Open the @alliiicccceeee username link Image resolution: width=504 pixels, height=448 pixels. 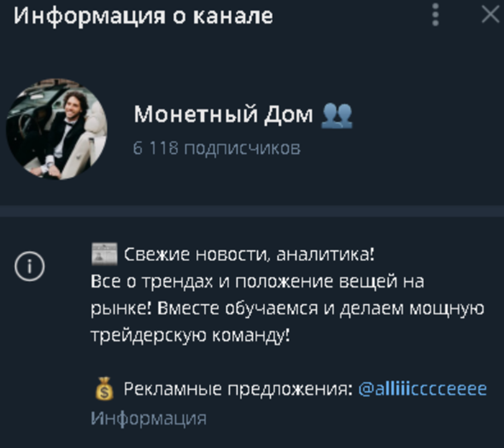423,389
